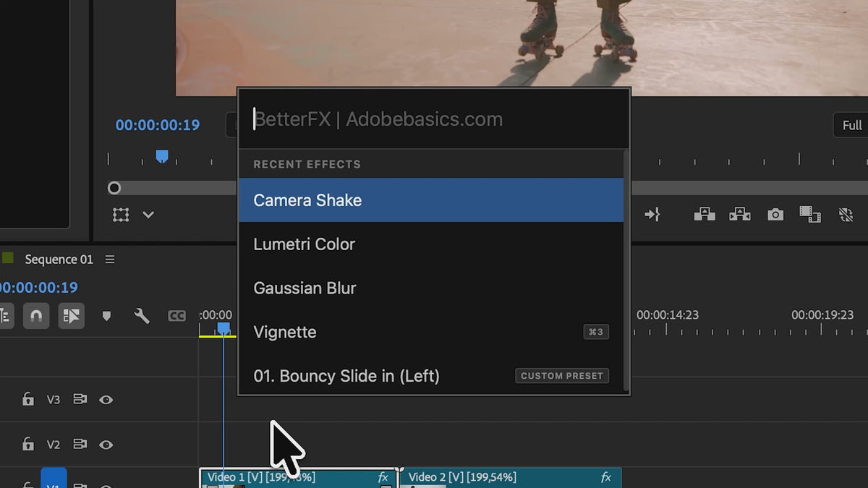Click the ⌘3 shortcut badge on Vignette

[596, 333]
